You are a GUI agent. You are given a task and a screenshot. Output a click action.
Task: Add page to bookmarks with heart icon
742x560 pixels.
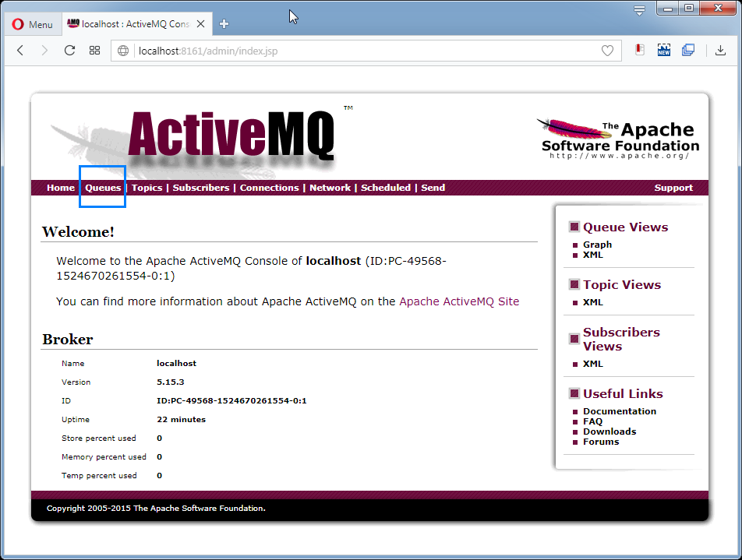[608, 51]
